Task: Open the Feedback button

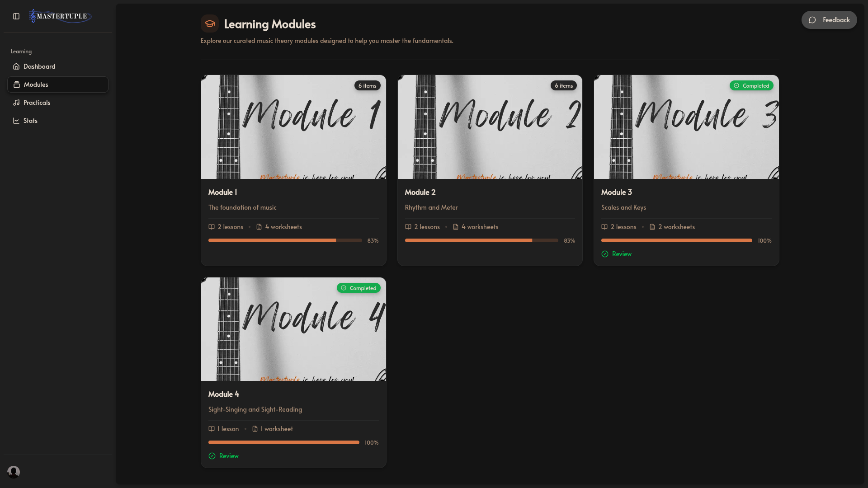Action: (829, 20)
